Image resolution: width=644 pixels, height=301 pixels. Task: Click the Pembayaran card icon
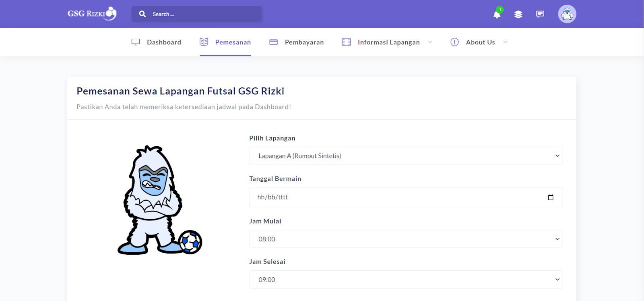pos(274,42)
